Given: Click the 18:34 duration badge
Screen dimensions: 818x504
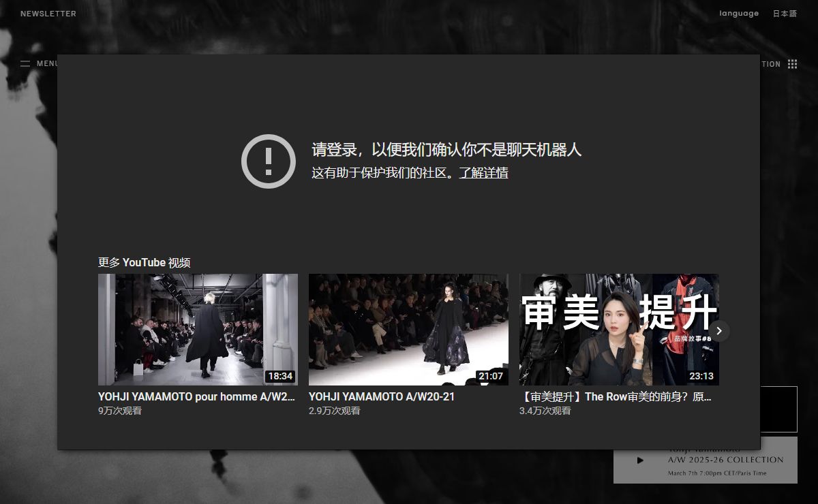Looking at the screenshot, I should coord(280,376).
